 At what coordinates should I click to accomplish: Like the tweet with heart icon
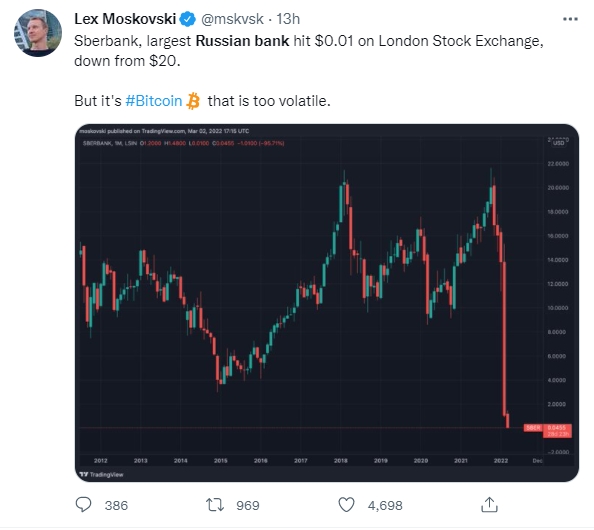coord(346,505)
